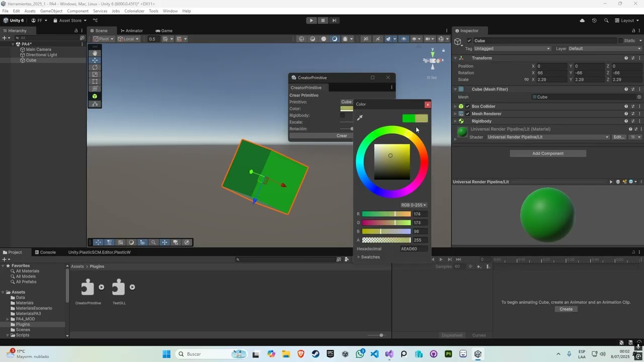This screenshot has height=362, width=644.
Task: Open the Component menu
Action: click(x=77, y=11)
